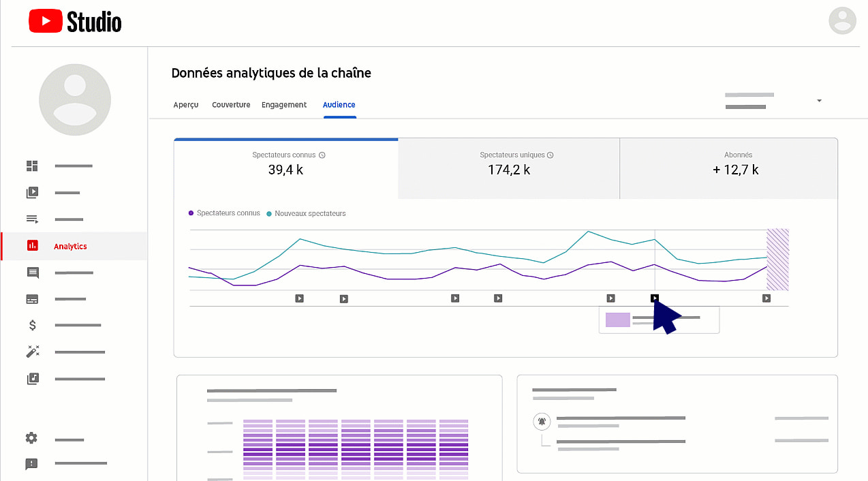868x481 pixels.
Task: Open the Settings gear icon
Action: (x=32, y=438)
